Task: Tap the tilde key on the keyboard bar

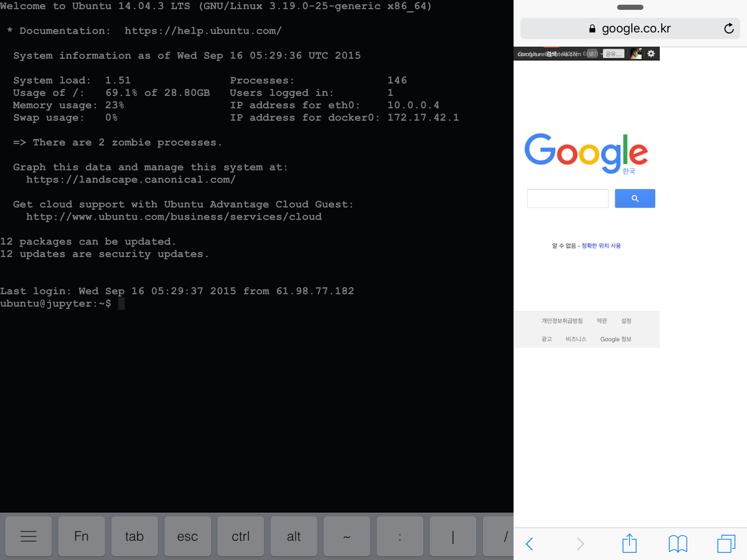Action: [x=347, y=536]
